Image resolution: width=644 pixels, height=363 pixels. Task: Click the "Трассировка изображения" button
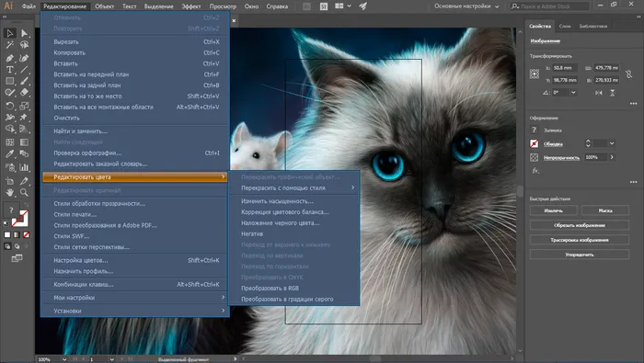pyautogui.click(x=579, y=240)
